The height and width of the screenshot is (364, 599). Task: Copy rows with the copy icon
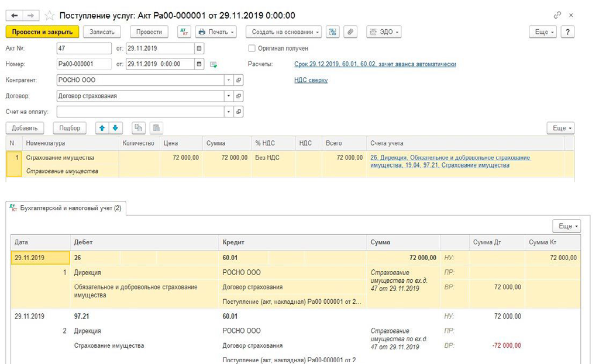pos(138,128)
